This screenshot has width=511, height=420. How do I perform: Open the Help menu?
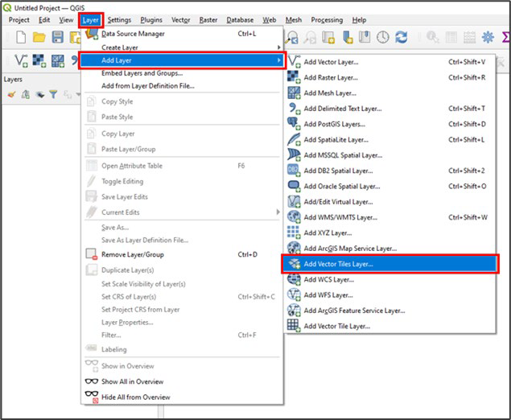coord(359,20)
